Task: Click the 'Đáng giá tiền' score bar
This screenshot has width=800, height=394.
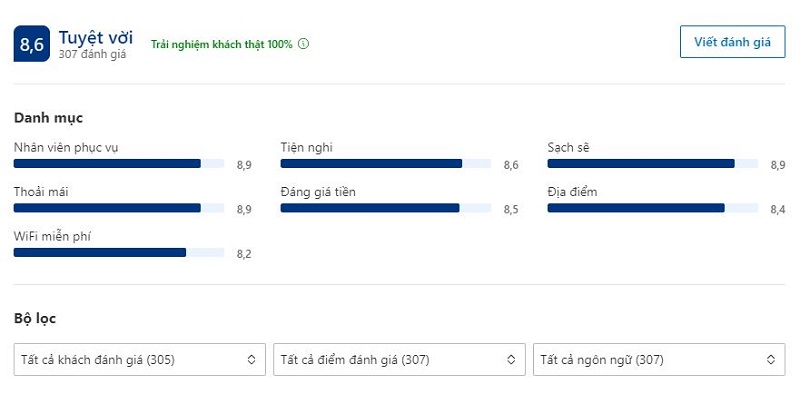Action: (386, 208)
